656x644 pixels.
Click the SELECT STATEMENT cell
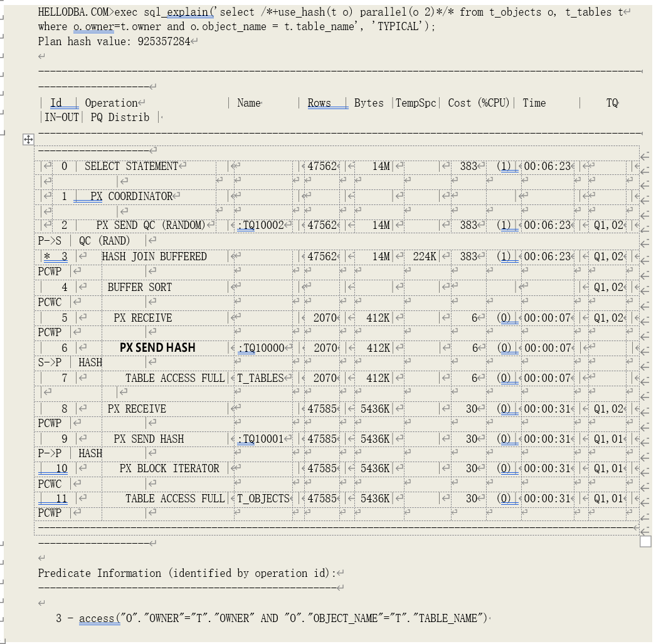(x=131, y=166)
